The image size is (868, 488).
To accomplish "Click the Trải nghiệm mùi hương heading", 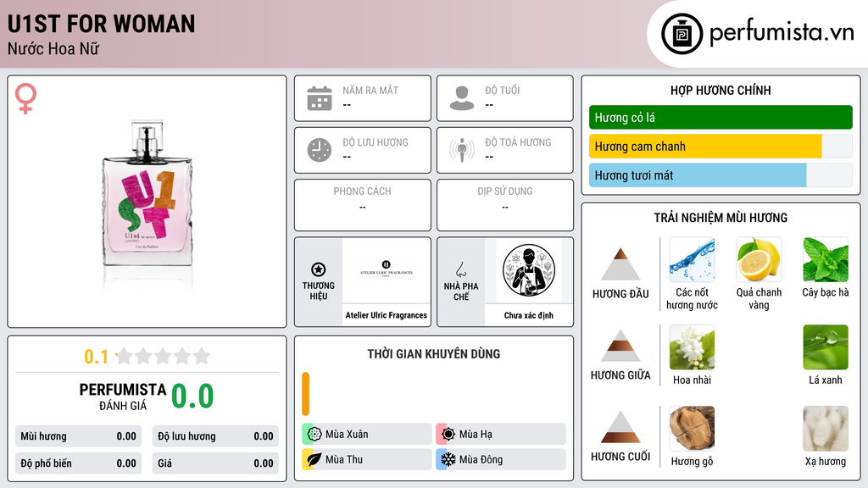I will [x=721, y=218].
